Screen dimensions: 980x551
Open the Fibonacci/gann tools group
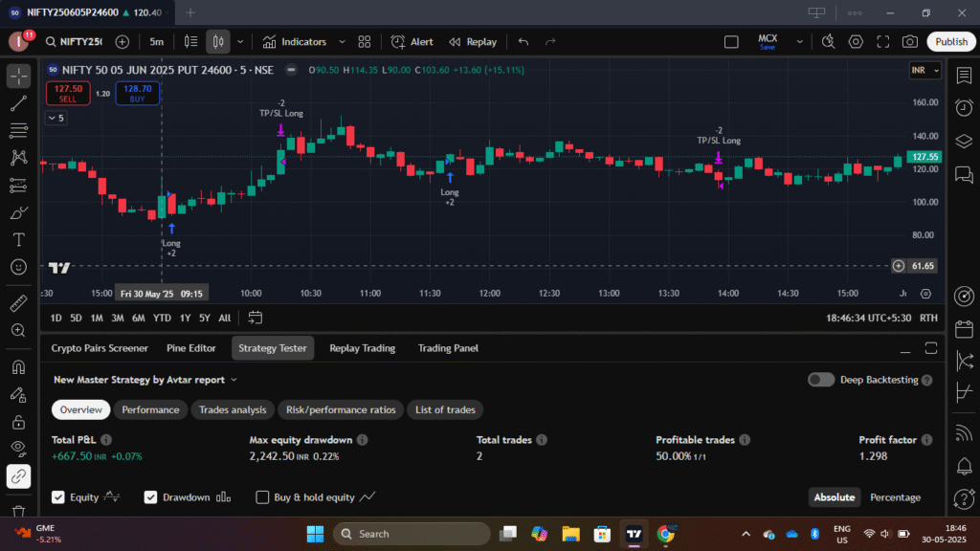19,130
